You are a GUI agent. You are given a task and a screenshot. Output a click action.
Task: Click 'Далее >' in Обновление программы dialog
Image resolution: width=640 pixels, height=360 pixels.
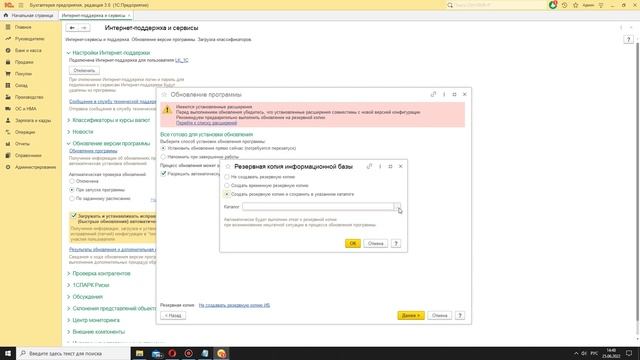click(x=411, y=316)
